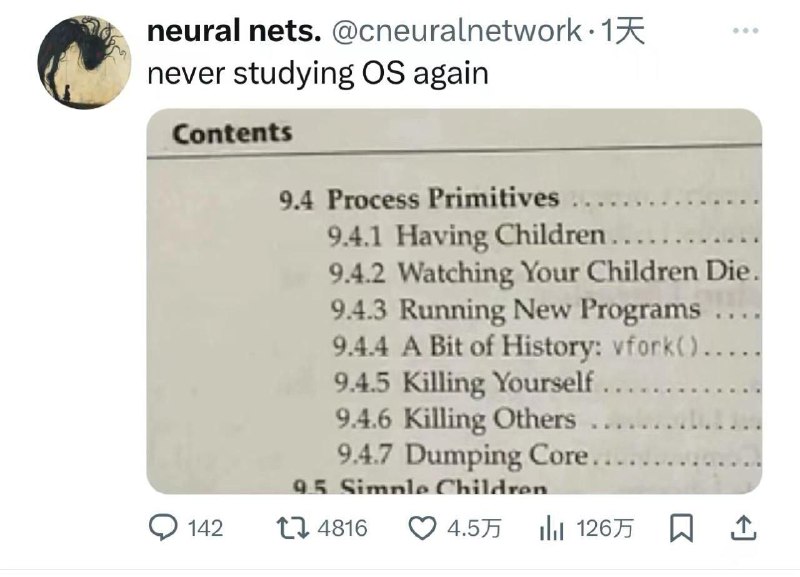Click the retweet arrows icon

pyautogui.click(x=295, y=528)
